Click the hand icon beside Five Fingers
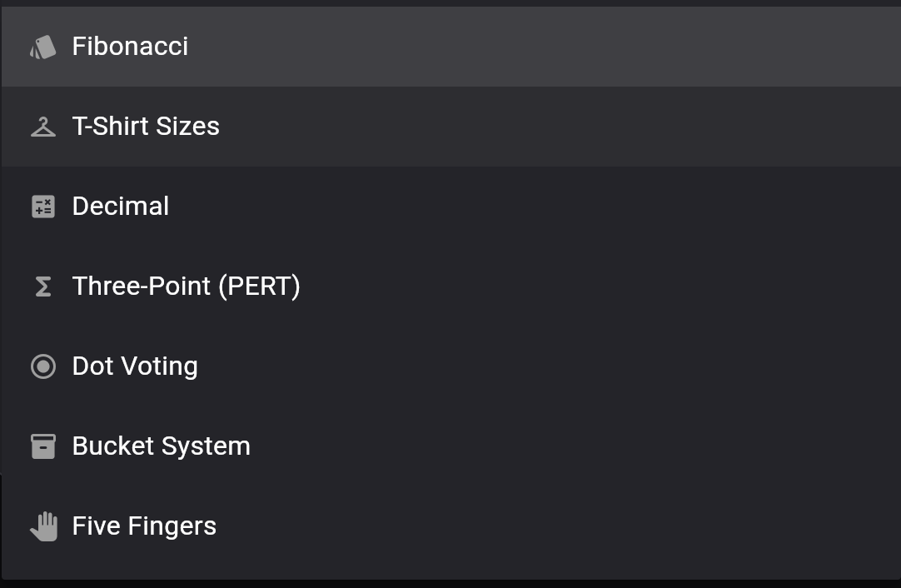Image resolution: width=901 pixels, height=588 pixels. coord(42,526)
